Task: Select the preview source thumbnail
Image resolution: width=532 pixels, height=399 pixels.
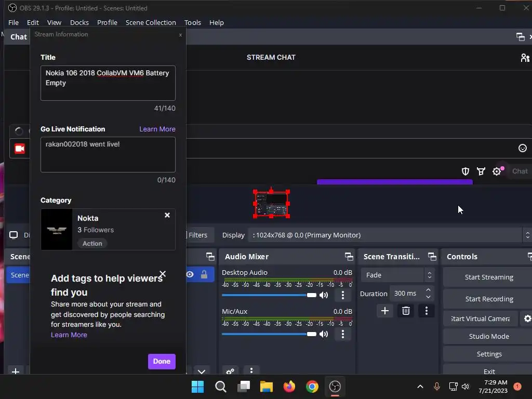Action: 271,204
